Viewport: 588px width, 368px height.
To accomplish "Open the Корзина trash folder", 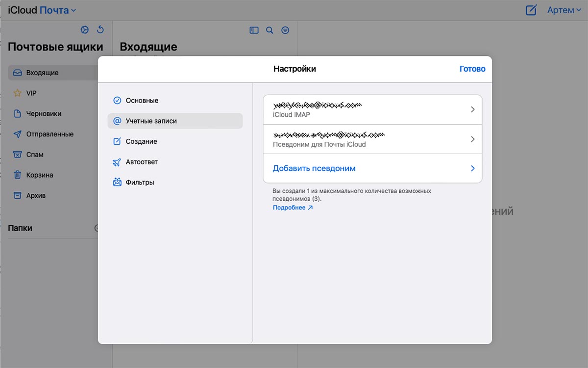I will coord(39,175).
